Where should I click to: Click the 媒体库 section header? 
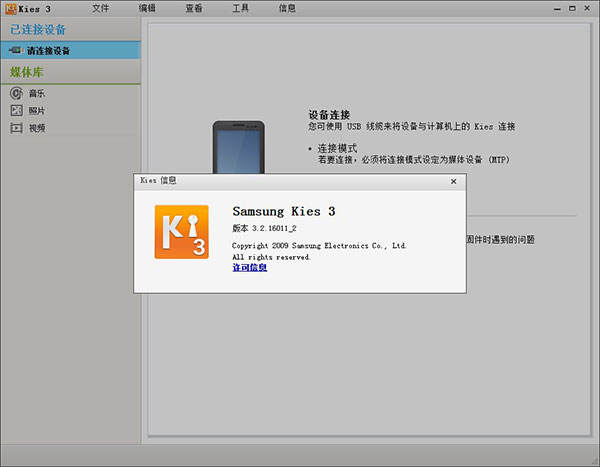point(27,72)
